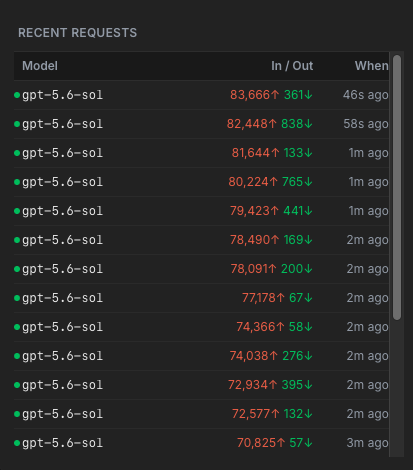Select the request with 82,448 input tokens
This screenshot has height=470, width=413.
201,124
